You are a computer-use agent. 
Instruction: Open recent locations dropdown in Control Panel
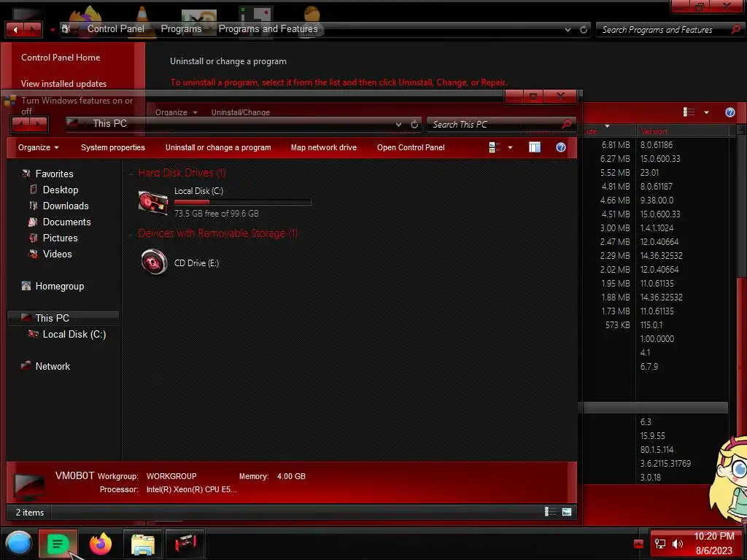coord(53,30)
